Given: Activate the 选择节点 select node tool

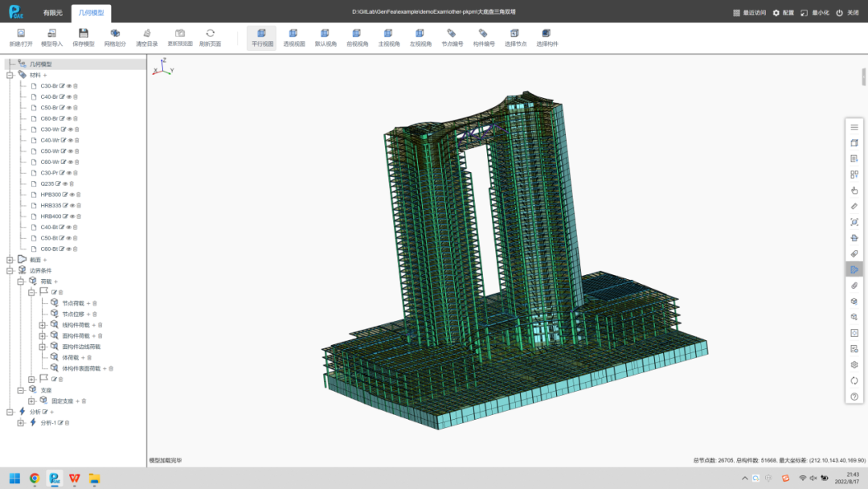Looking at the screenshot, I should click(x=514, y=34).
